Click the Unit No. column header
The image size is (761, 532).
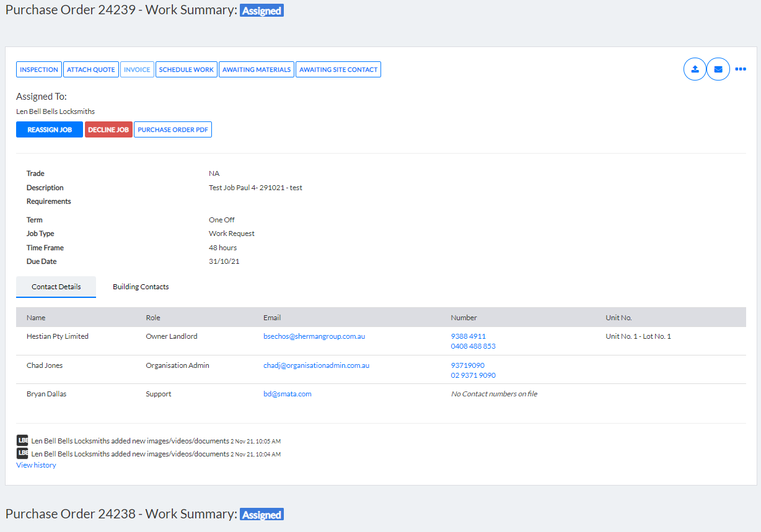point(618,318)
